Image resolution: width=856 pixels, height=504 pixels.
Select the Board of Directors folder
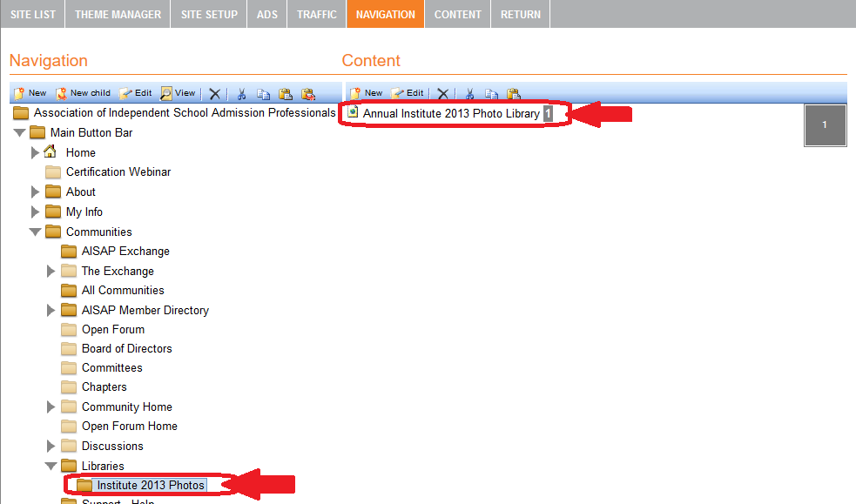(x=126, y=348)
